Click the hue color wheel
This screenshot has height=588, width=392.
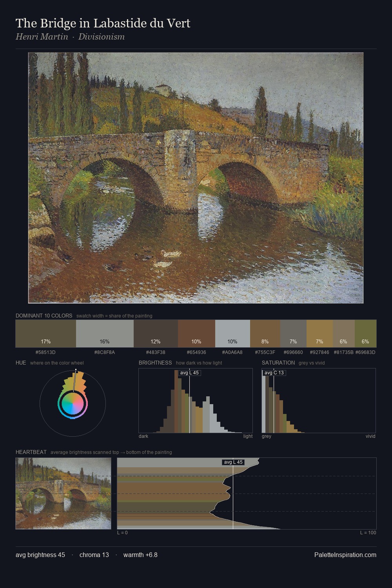point(73,403)
